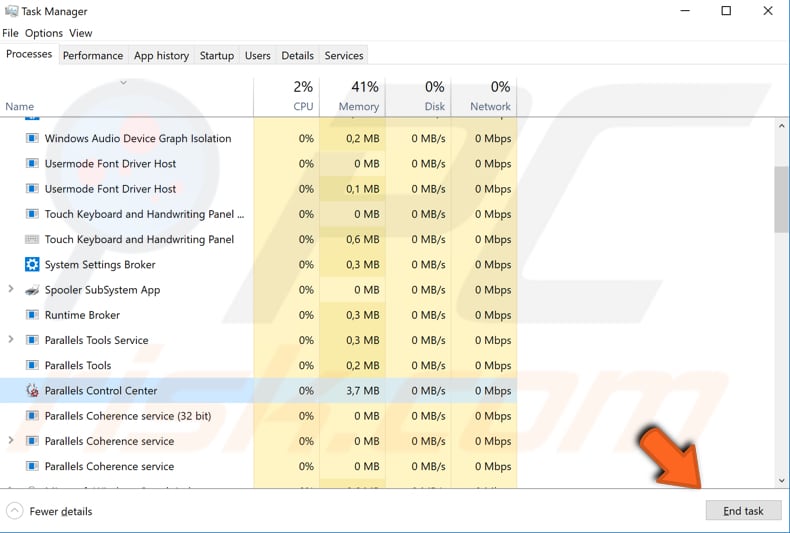Select the Spooler SubSystem App process
The height and width of the screenshot is (533, 790).
click(258, 289)
